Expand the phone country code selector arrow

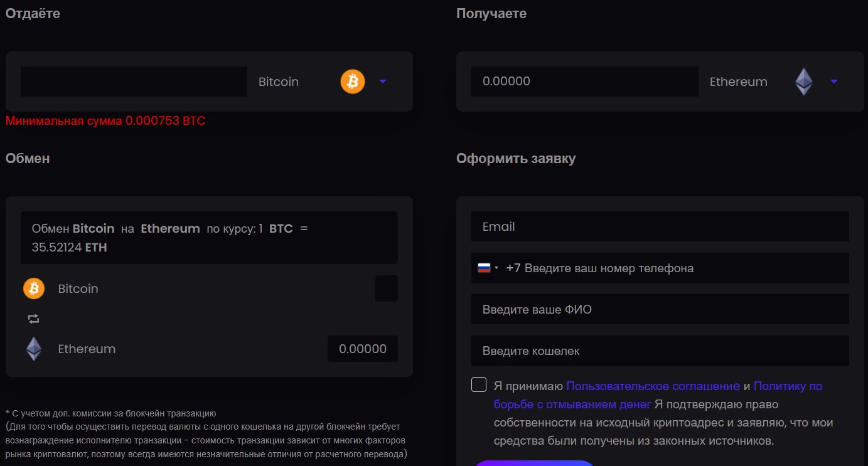[496, 268]
